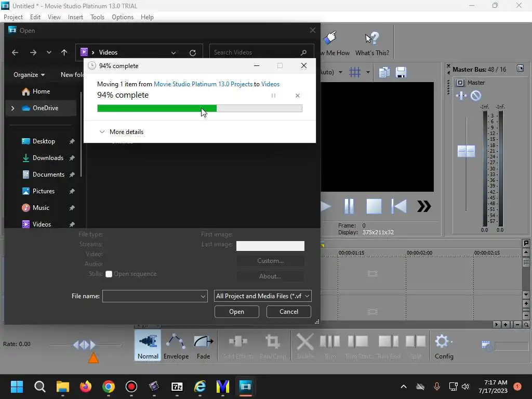Cancel the file move with X
This screenshot has width=532, height=399.
298,96
